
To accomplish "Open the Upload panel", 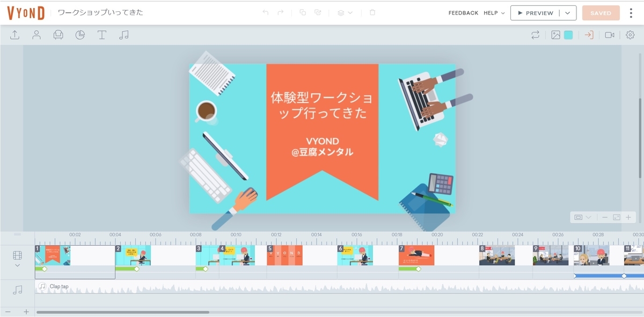I will [14, 35].
